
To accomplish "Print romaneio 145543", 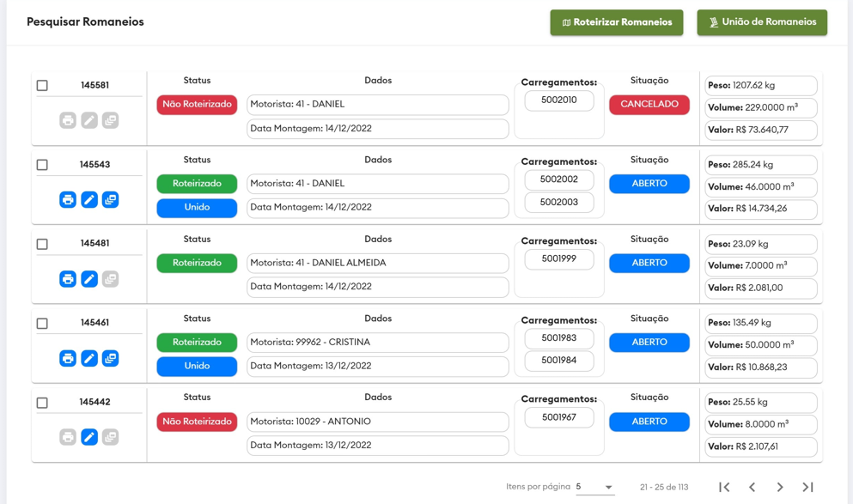I will [x=68, y=200].
